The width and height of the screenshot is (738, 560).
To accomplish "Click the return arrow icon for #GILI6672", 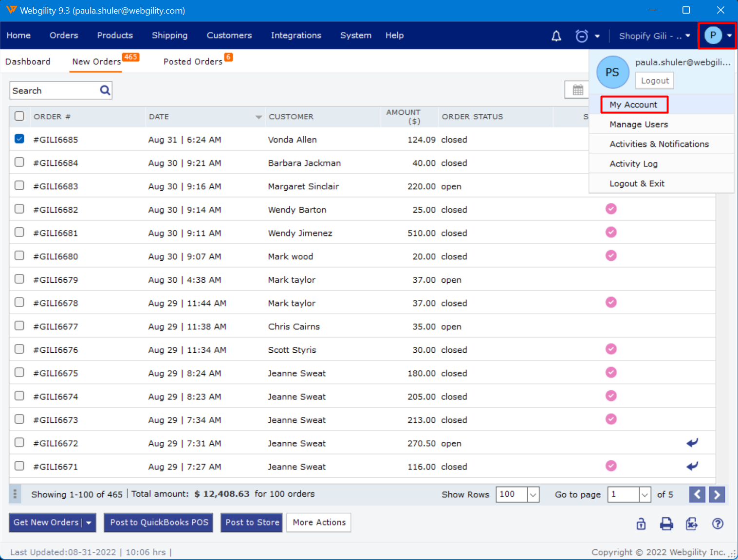I will (692, 442).
